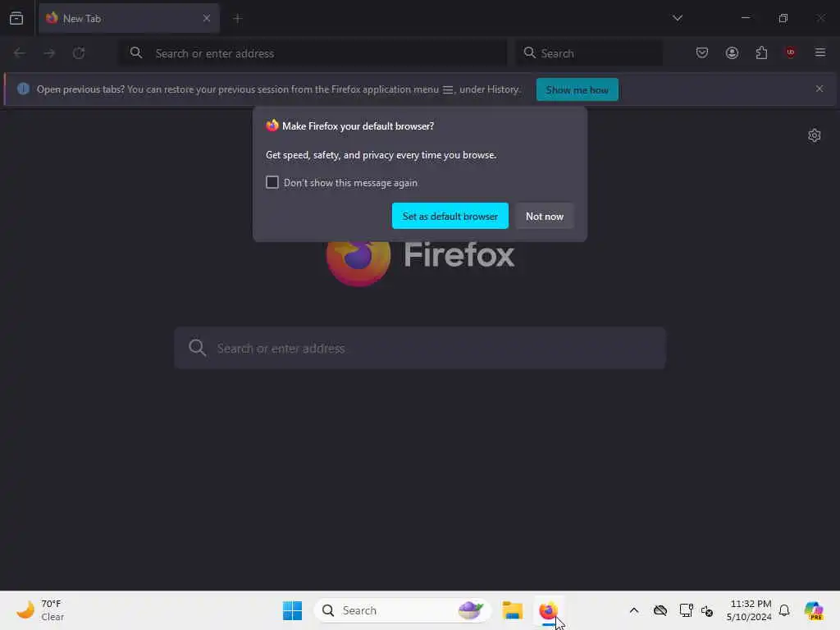The image size is (840, 630).
Task: Open the clock and date panel
Action: (748, 610)
